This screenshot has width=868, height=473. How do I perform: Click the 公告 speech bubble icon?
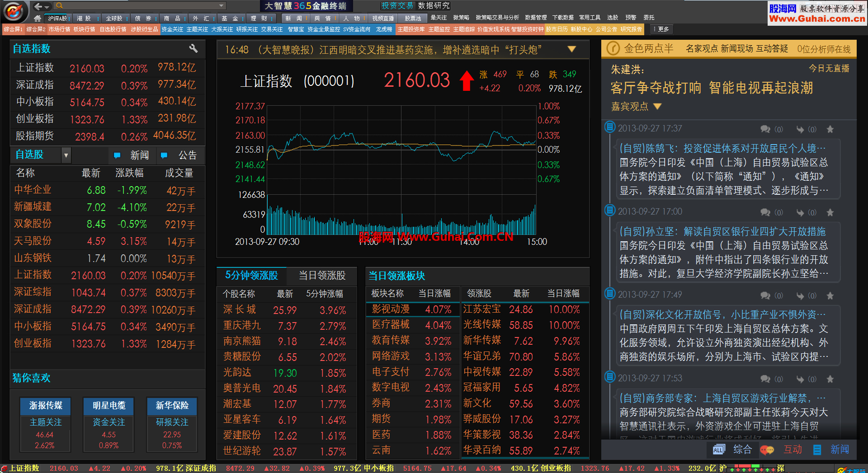pos(164,155)
